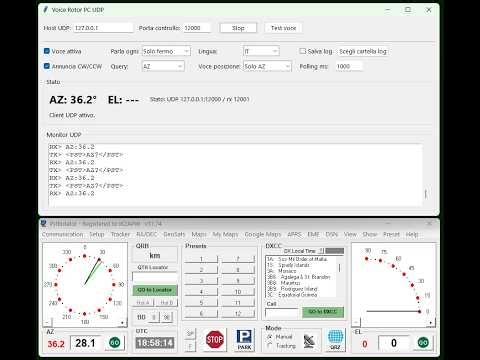The width and height of the screenshot is (480, 360).
Task: Disable the Annuncia CW/CCW checkbox
Action: click(47, 66)
